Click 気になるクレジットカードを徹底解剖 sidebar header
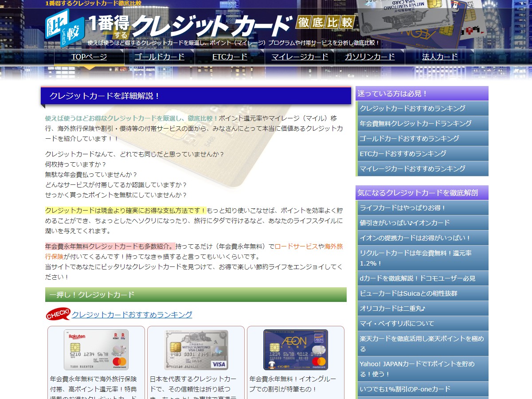 pos(422,193)
